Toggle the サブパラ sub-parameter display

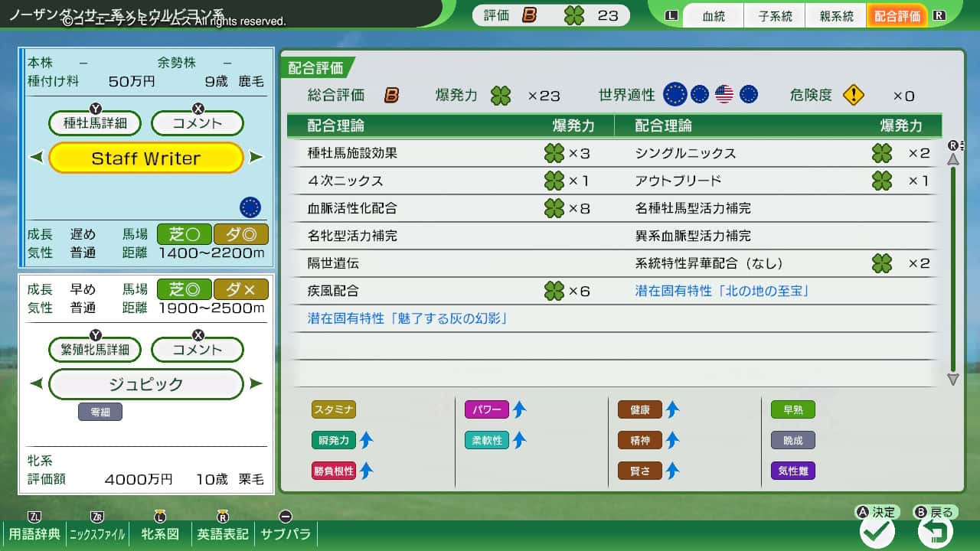pos(286,536)
